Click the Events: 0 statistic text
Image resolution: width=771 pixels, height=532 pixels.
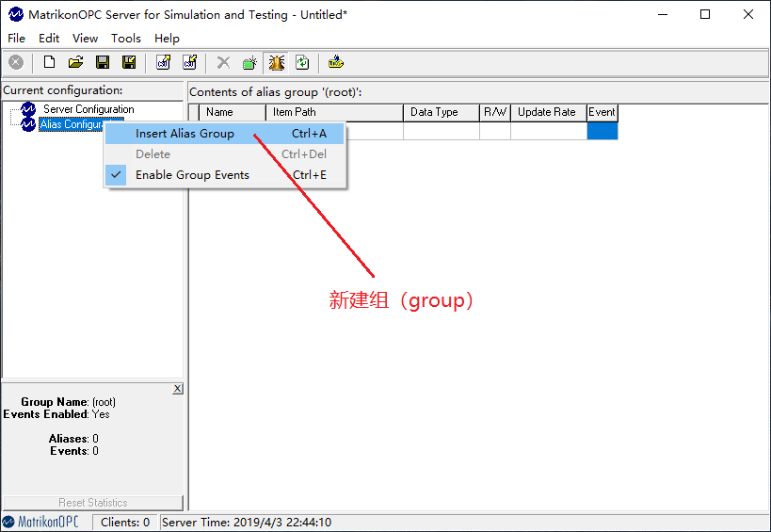point(74,451)
